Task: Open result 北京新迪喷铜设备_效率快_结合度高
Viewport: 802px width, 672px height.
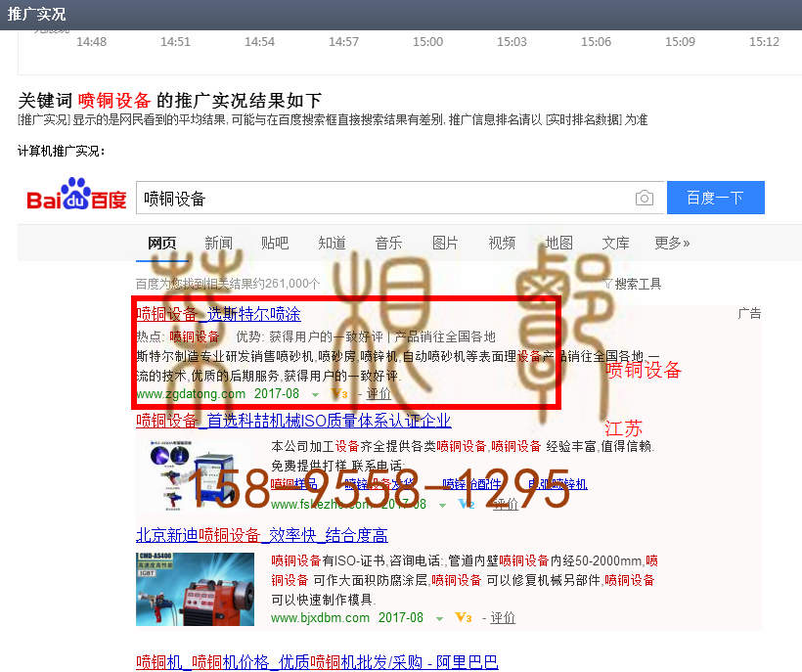Action: coord(262,535)
